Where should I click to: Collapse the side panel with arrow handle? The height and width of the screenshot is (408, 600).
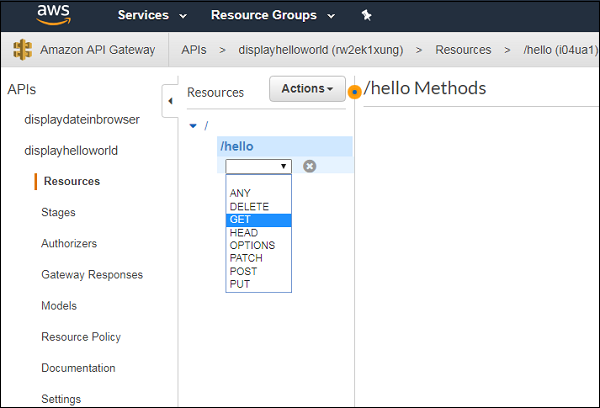(x=169, y=100)
